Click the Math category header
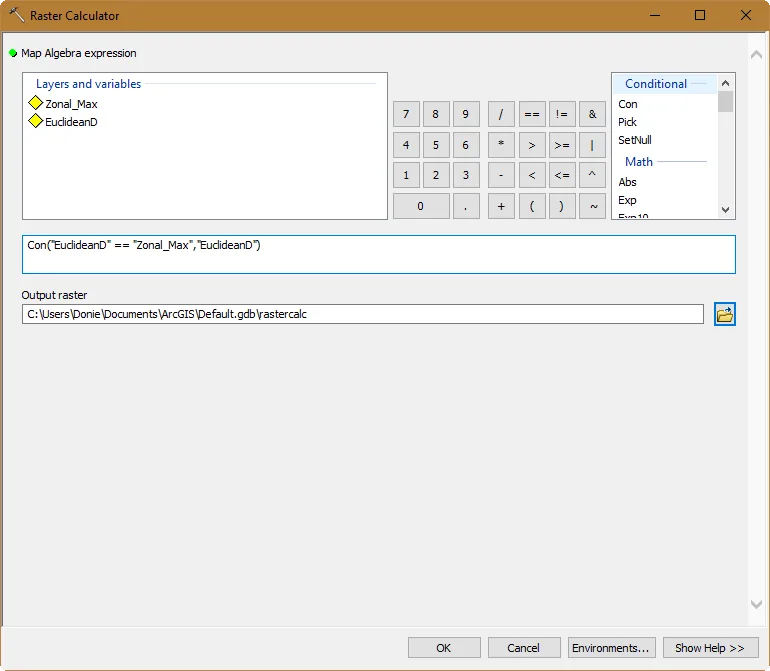This screenshot has width=770, height=671. (638, 162)
